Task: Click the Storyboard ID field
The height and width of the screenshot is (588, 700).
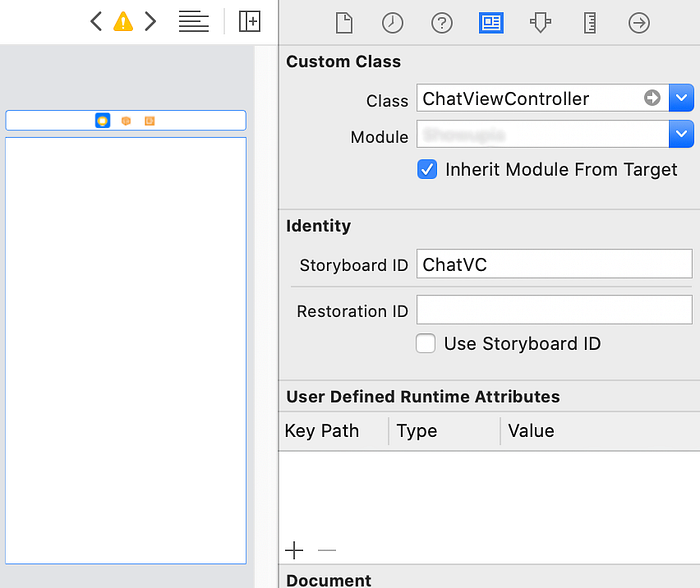Action: tap(554, 264)
